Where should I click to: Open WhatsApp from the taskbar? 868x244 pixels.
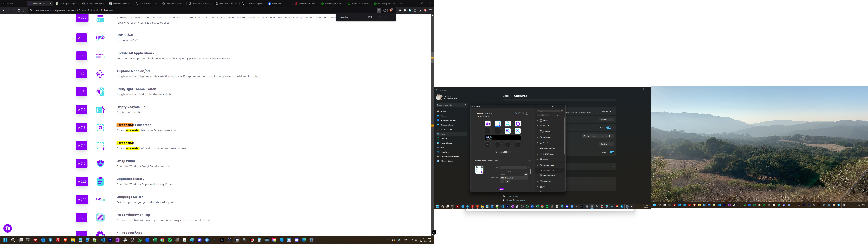[140, 240]
